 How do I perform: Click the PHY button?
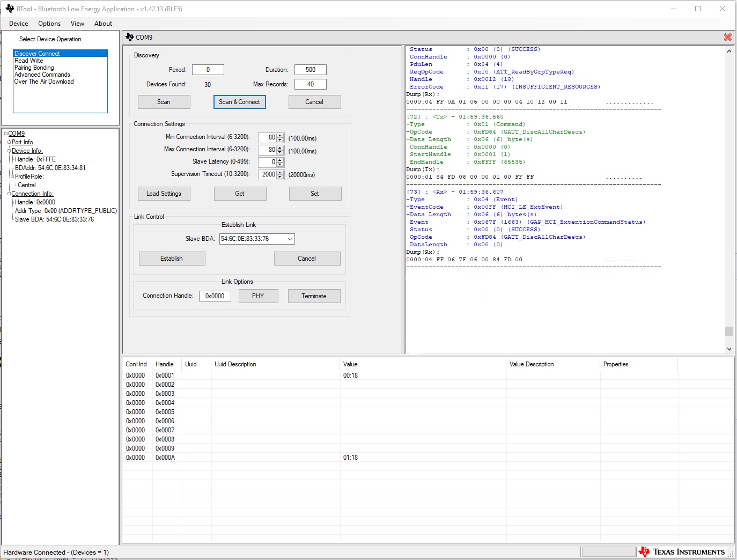[258, 296]
